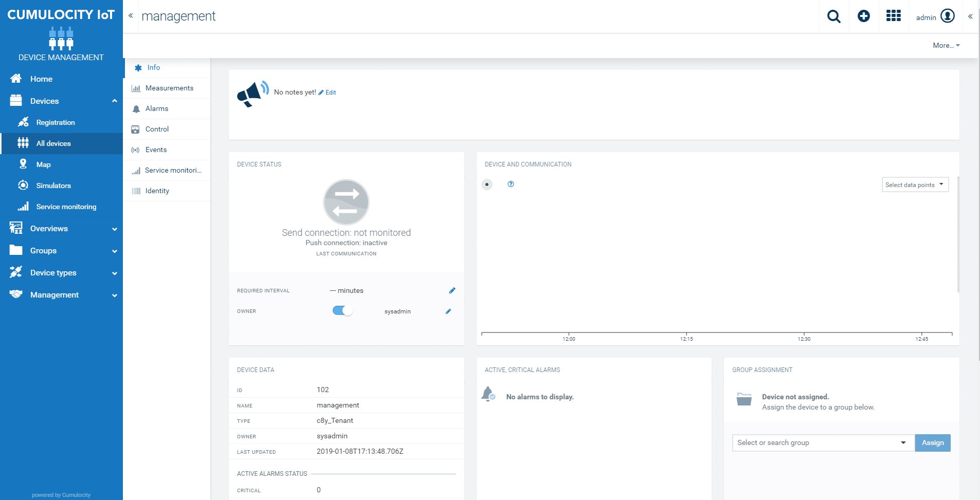Click the admin user avatar icon
The height and width of the screenshot is (500, 980).
point(948,16)
